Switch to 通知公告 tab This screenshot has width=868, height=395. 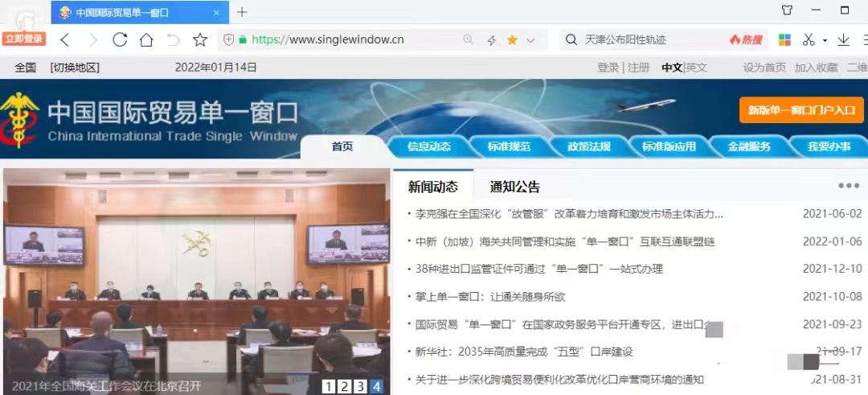514,187
